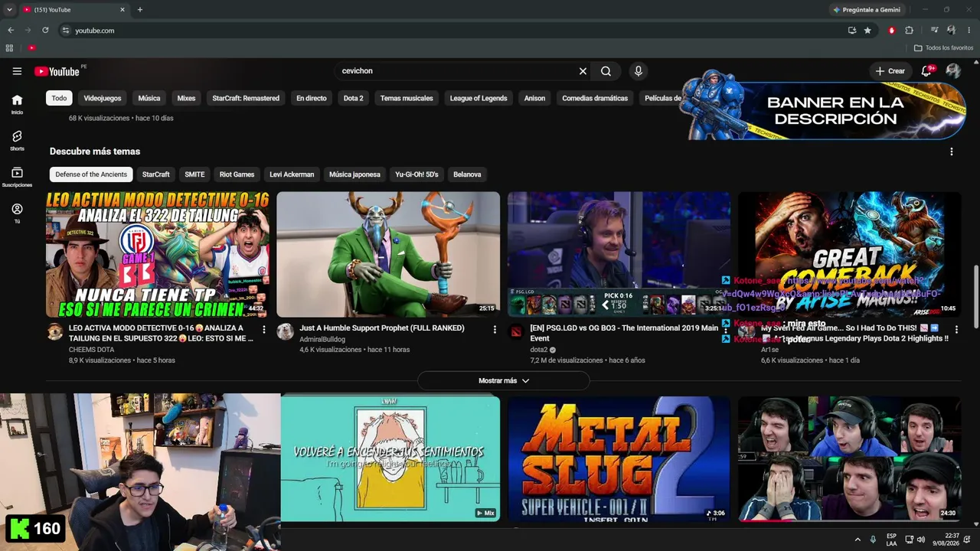Open the Todos los favoritos folder
Image resolution: width=980 pixels, height=551 pixels.
[943, 48]
